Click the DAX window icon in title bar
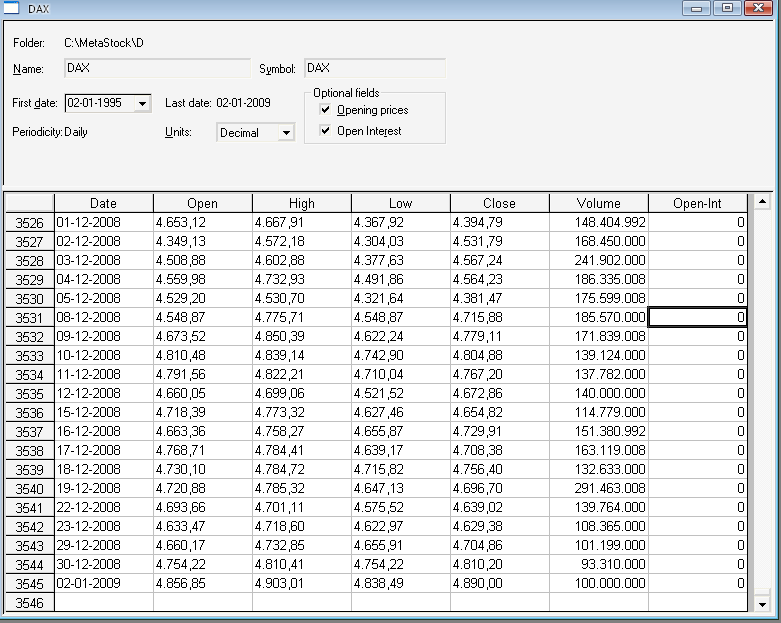 (11, 7)
